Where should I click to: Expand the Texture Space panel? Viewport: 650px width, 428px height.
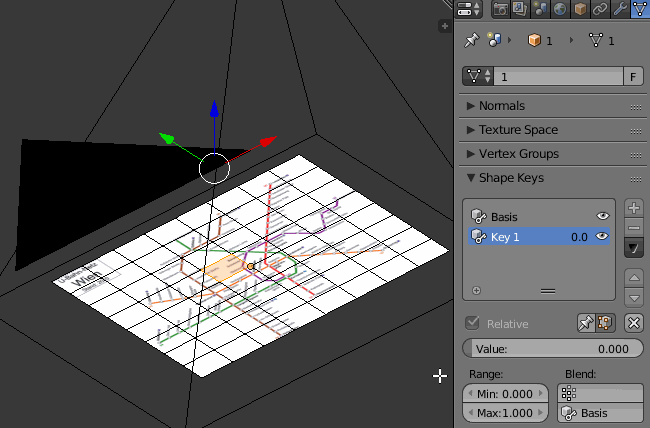[x=518, y=130]
